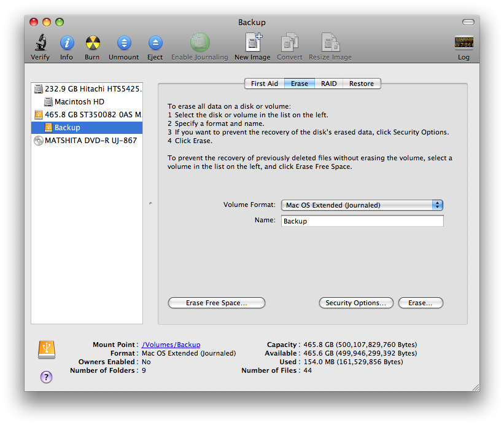Click the purple Help question mark button

(46, 377)
